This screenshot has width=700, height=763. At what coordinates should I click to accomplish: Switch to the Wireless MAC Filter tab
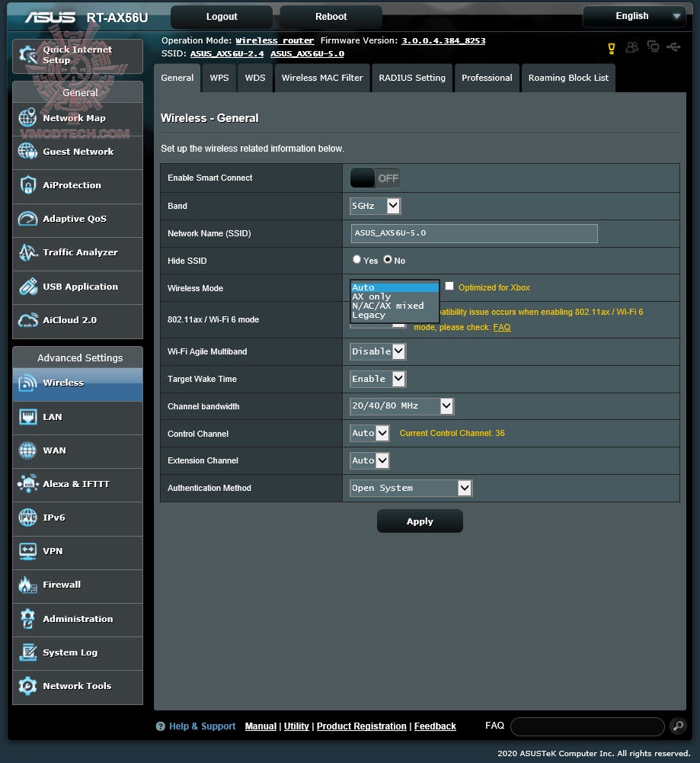pos(322,78)
